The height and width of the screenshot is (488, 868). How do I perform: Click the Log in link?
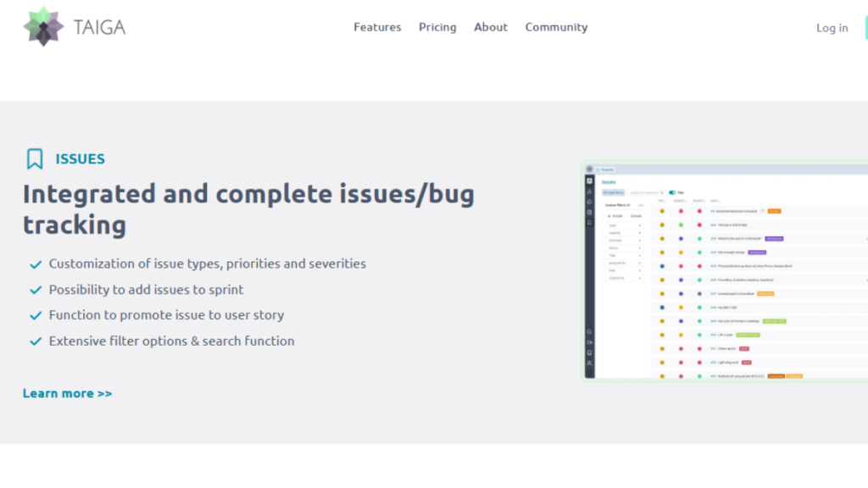[832, 28]
